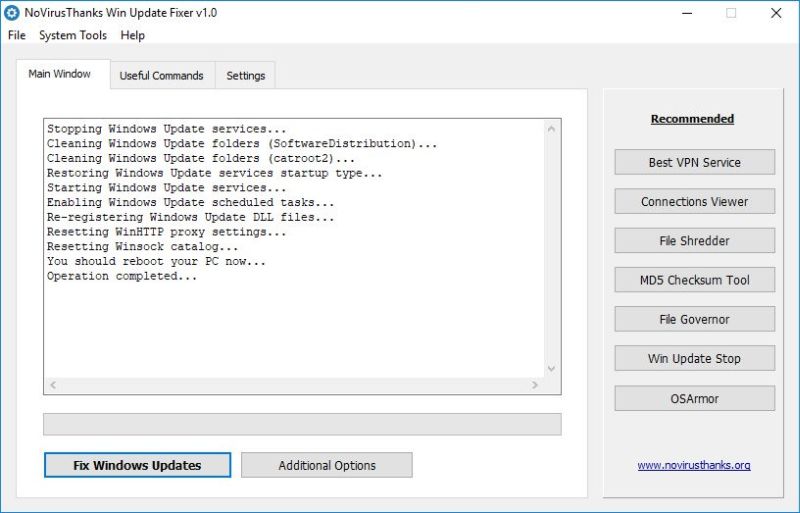This screenshot has height=513, width=800.
Task: Open the System Tools menu
Action: pyautogui.click(x=73, y=35)
